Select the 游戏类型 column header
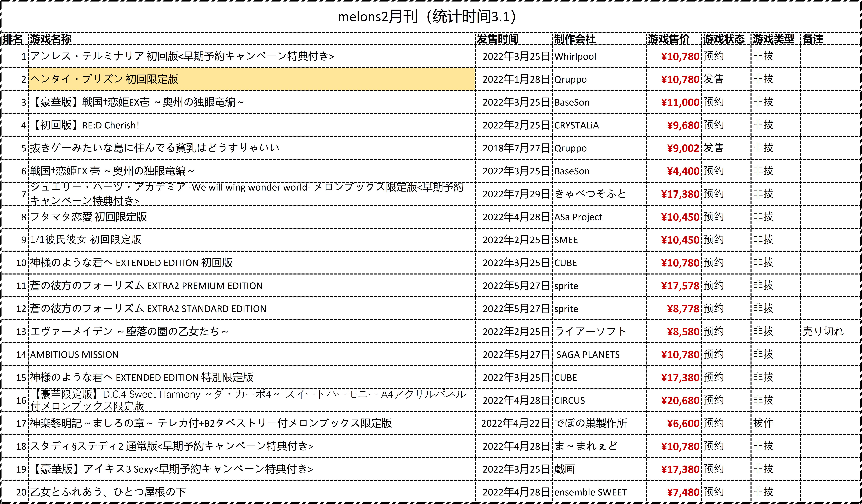Screen dimensions: 862x504 pos(776,39)
